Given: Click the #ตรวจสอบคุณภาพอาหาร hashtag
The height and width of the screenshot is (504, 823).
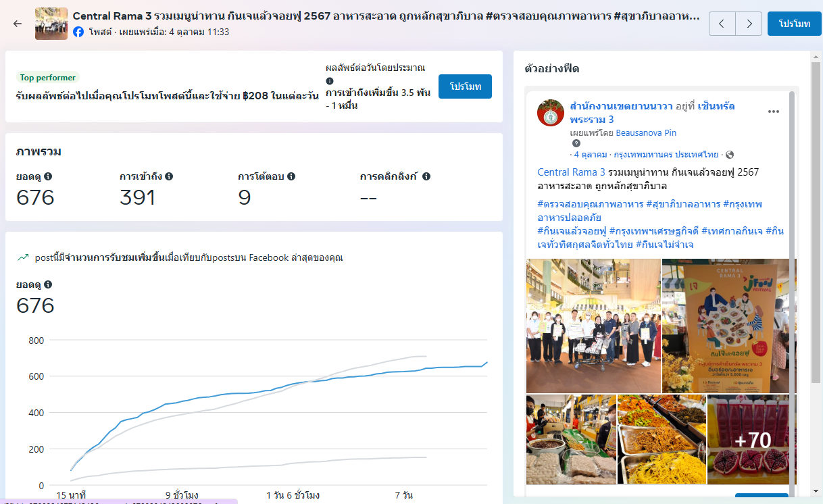Looking at the screenshot, I should pyautogui.click(x=590, y=204).
